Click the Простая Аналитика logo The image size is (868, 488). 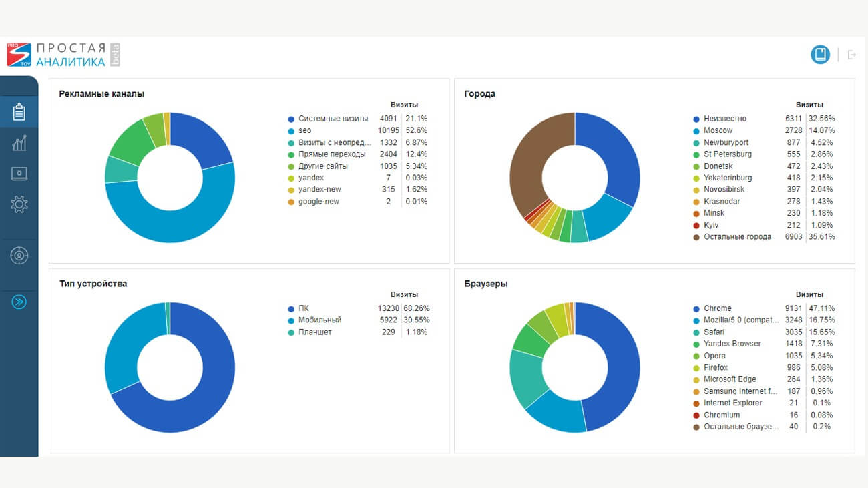click(63, 55)
